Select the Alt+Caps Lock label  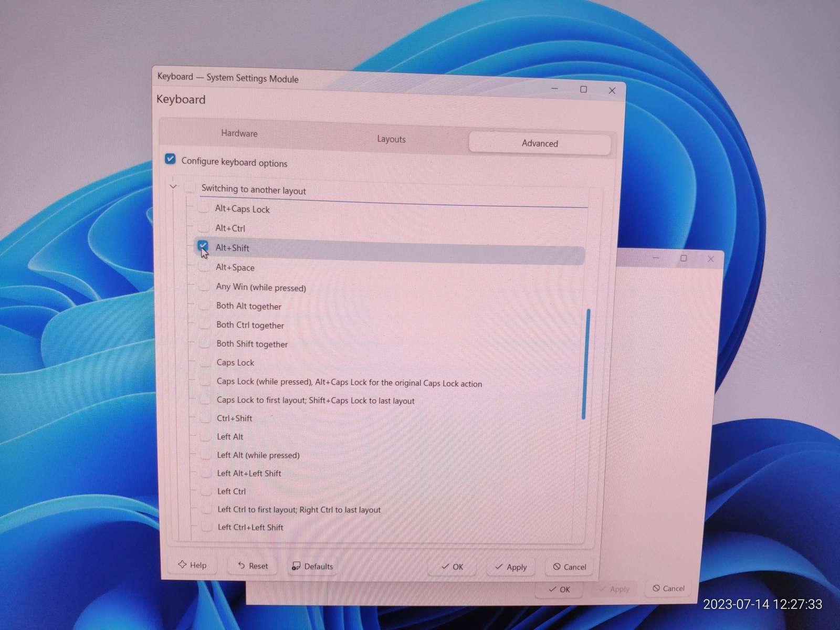click(242, 209)
